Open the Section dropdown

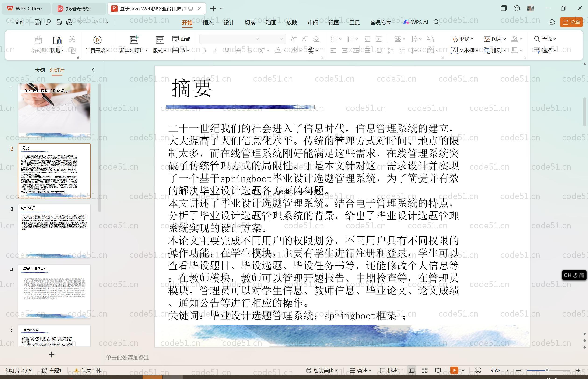(x=181, y=50)
